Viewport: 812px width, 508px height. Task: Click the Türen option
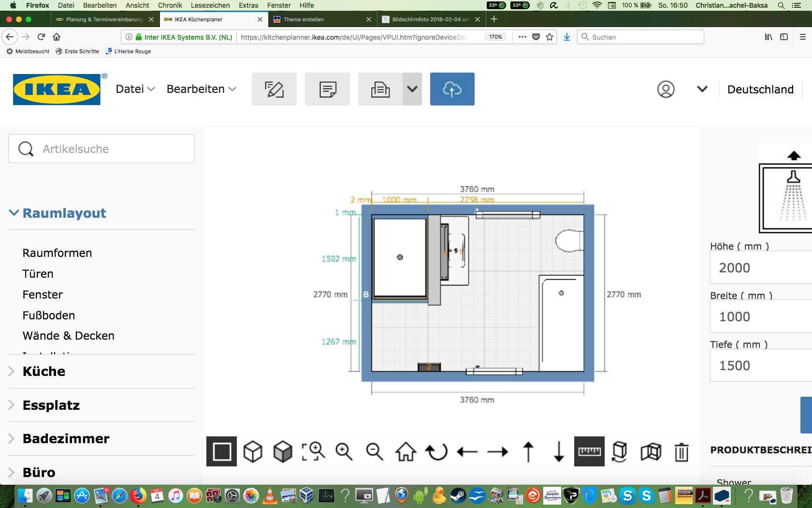[38, 274]
